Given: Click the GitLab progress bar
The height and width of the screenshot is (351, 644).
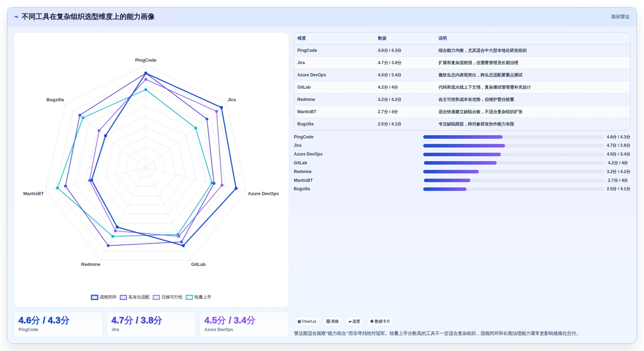Looking at the screenshot, I should [514, 163].
